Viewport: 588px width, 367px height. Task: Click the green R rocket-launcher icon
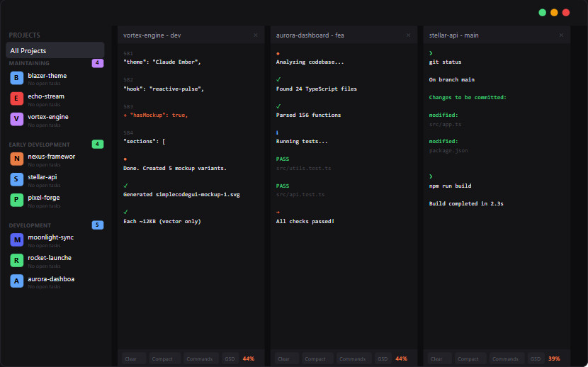point(16,261)
